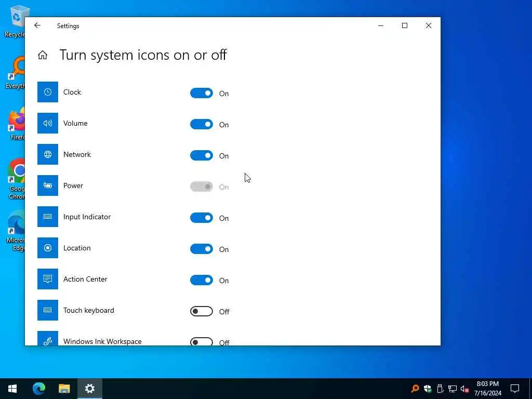
Task: Click the 'Turn system icons on or off' heading
Action: pos(143,55)
